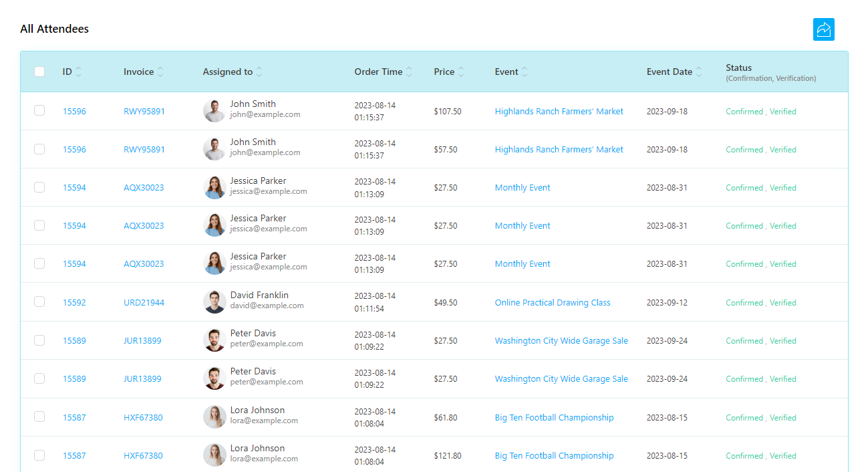868x472 pixels.
Task: Open Online Practical Drawing Class event link
Action: [x=553, y=303]
